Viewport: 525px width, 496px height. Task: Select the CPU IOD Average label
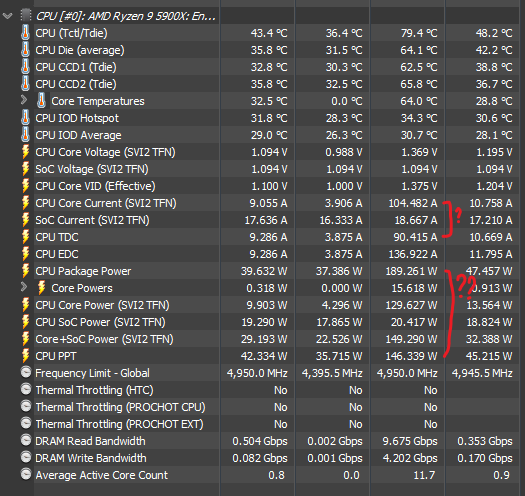pos(78,135)
